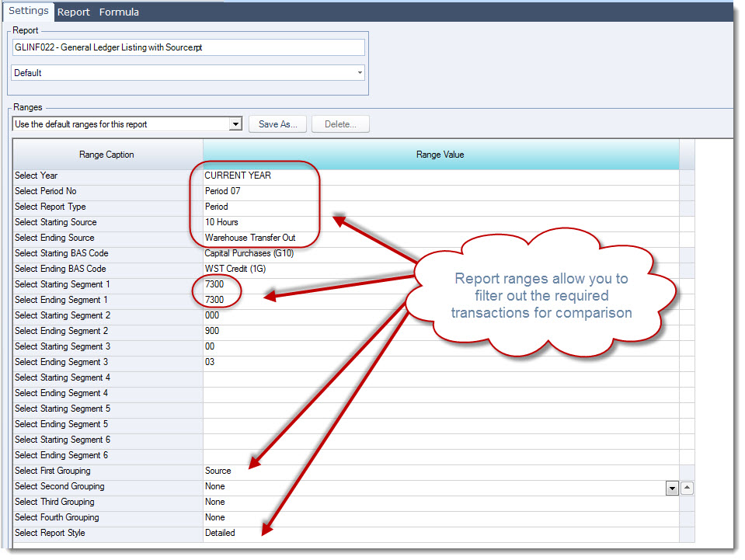Select the Select Third Grouping caption
This screenshot has height=560, width=745.
point(108,502)
